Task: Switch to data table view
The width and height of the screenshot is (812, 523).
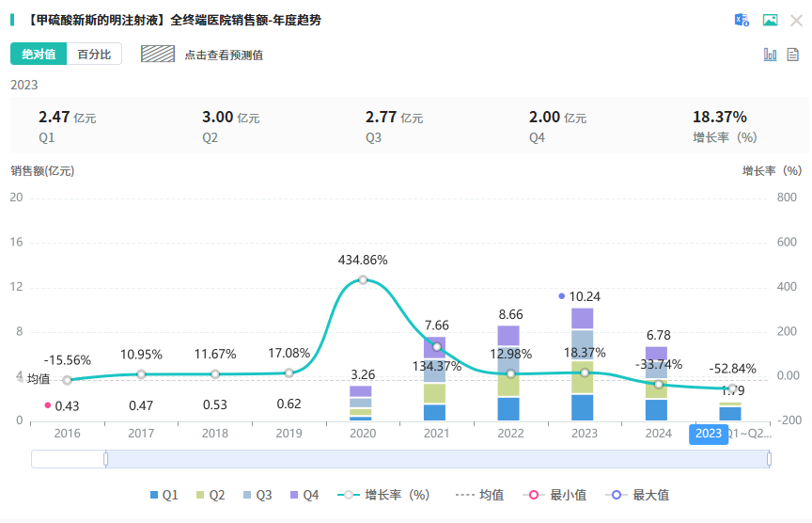Action: point(793,55)
